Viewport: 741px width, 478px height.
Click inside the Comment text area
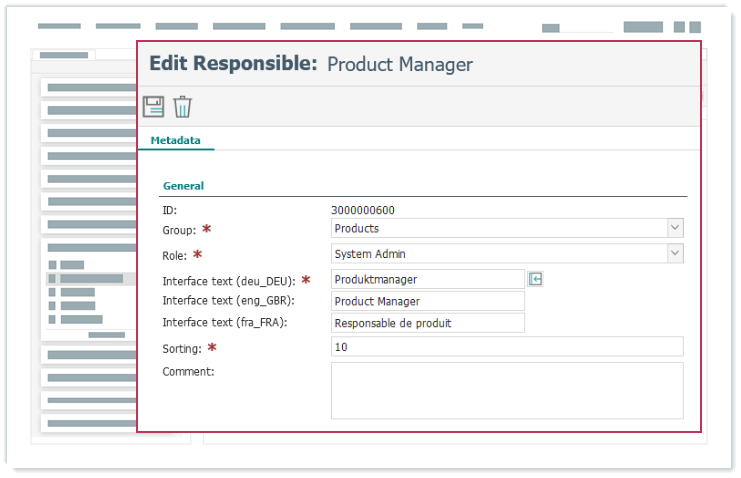tap(506, 390)
